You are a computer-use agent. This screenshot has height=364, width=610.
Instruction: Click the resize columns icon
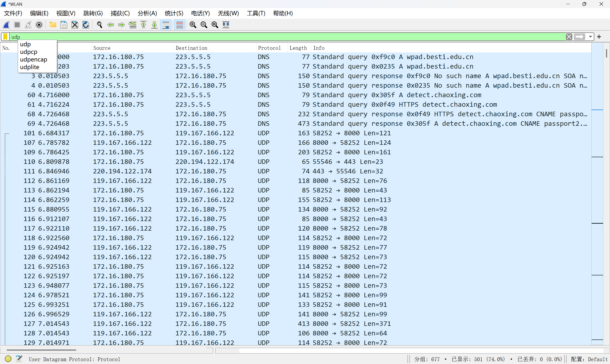pos(226,25)
